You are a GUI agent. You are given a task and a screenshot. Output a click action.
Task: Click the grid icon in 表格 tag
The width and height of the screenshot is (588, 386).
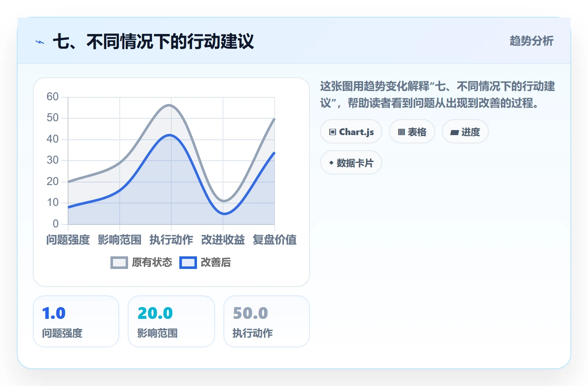tap(402, 132)
